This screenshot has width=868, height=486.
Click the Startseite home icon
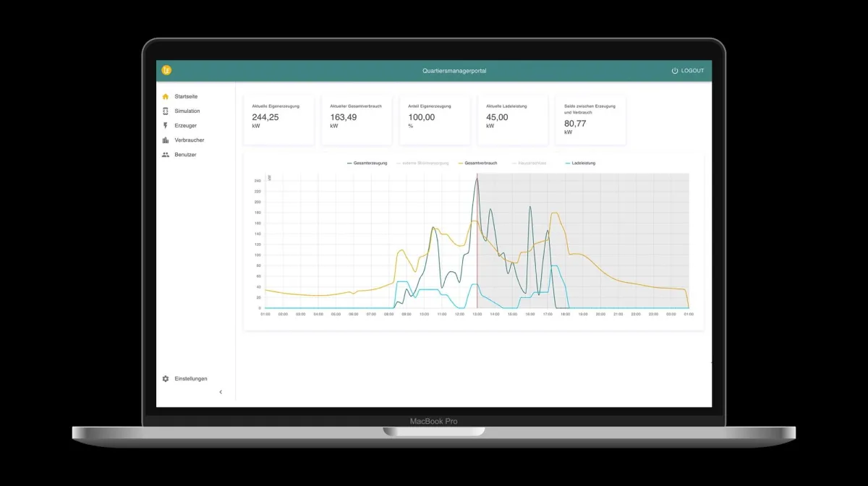click(166, 96)
